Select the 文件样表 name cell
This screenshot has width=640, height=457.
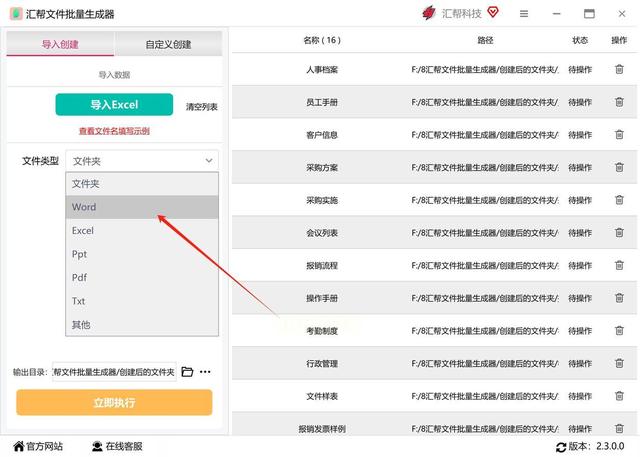pos(322,396)
